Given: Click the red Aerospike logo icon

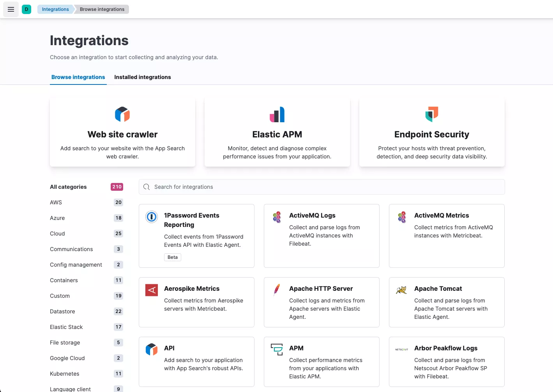Looking at the screenshot, I should point(152,290).
